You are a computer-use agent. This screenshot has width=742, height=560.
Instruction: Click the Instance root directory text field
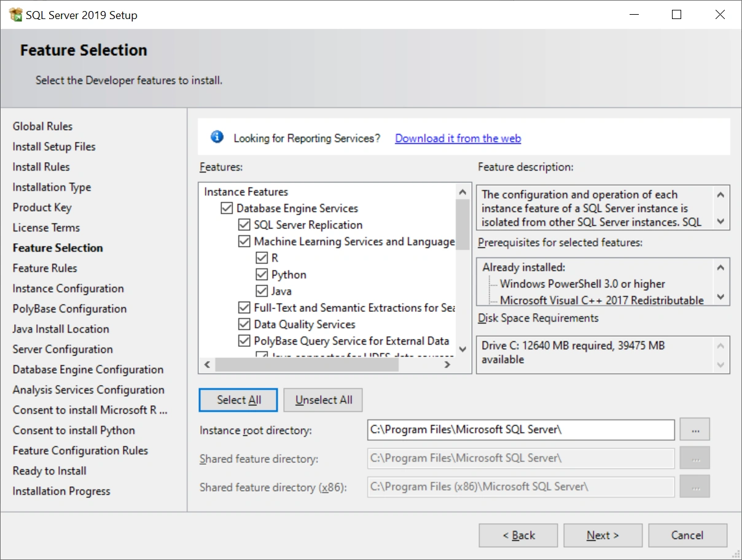point(520,430)
